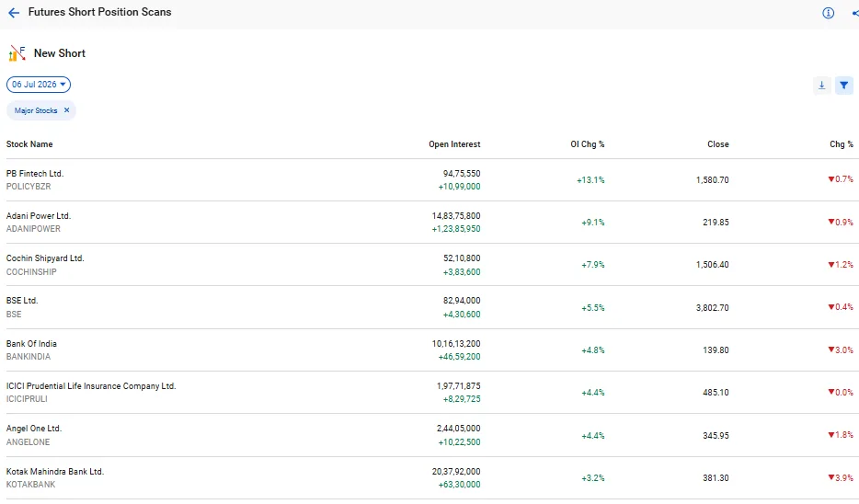Click close price 139.80
Image resolution: width=859 pixels, height=504 pixels.
716,349
